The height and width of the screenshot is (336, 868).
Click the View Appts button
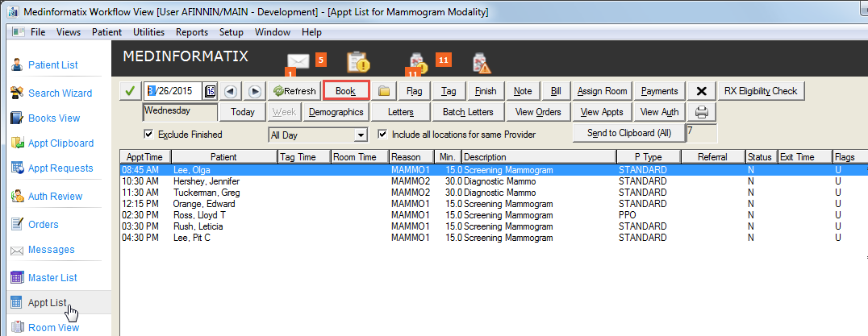(602, 112)
